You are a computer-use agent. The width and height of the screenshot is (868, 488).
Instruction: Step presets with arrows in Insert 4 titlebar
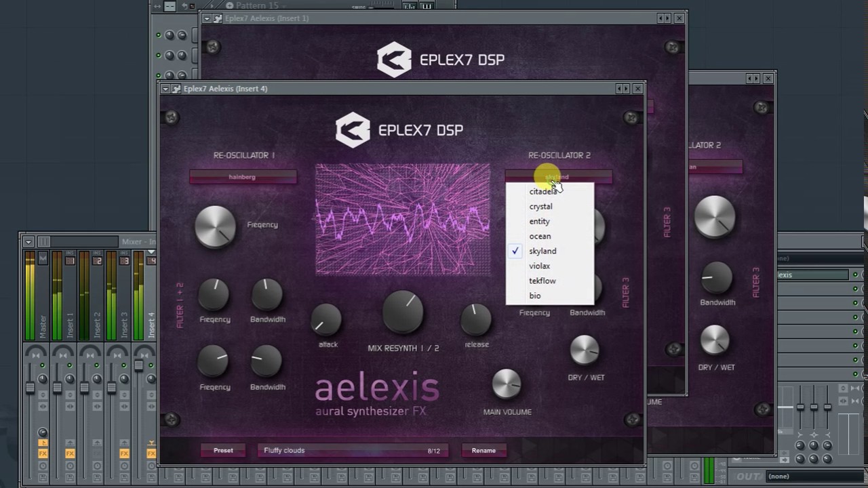[623, 89]
